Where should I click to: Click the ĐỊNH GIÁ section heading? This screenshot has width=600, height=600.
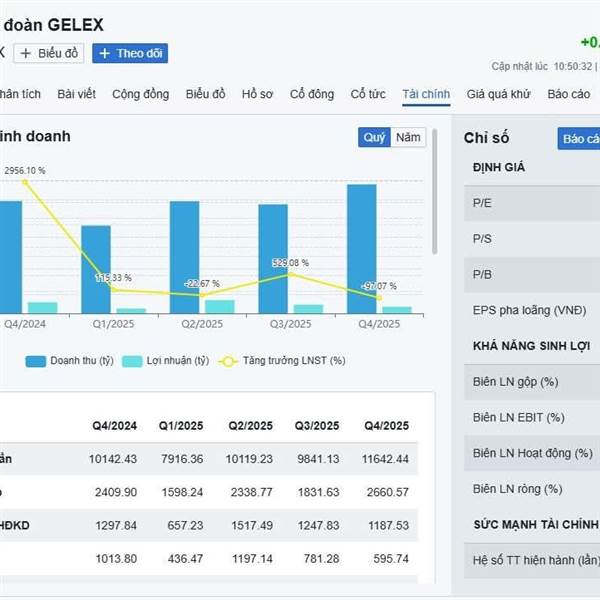click(x=499, y=167)
